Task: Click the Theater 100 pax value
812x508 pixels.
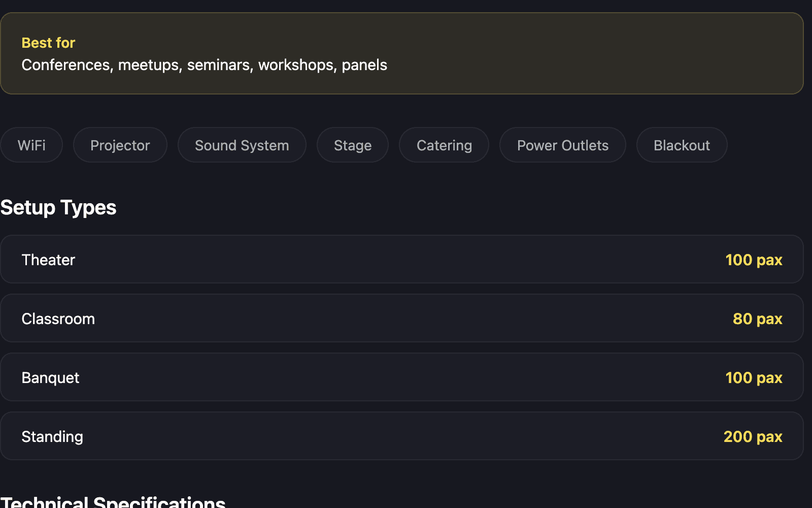Action: (x=754, y=260)
